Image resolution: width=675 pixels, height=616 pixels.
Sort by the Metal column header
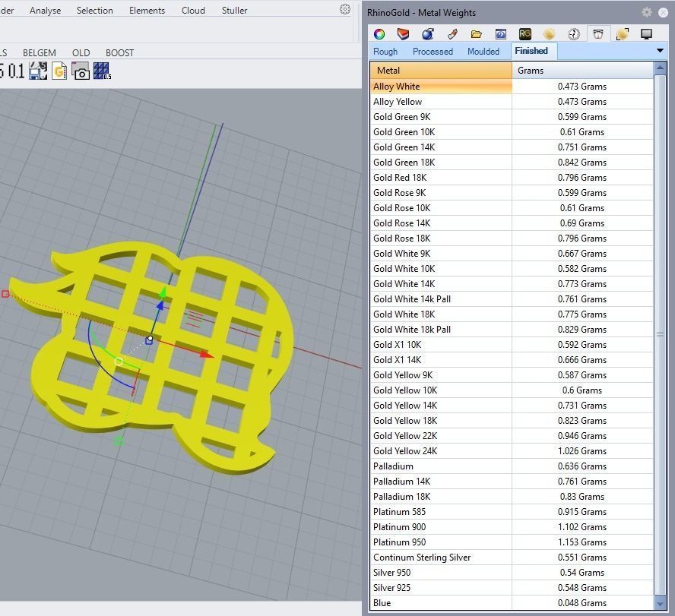(x=441, y=71)
